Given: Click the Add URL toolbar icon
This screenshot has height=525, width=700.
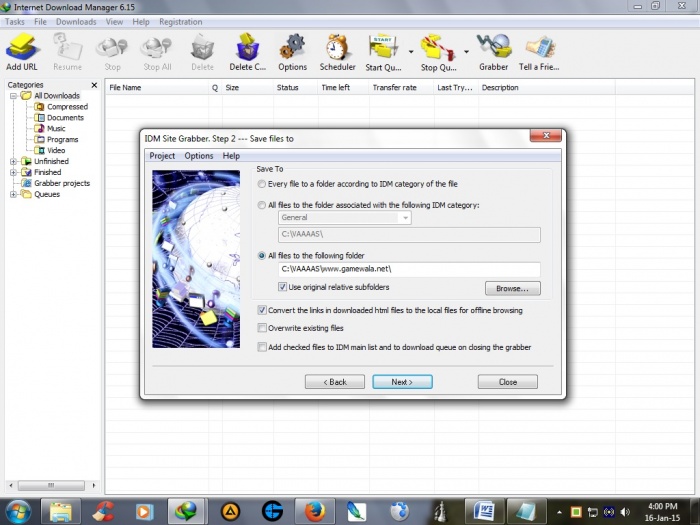Looking at the screenshot, I should coord(21,52).
